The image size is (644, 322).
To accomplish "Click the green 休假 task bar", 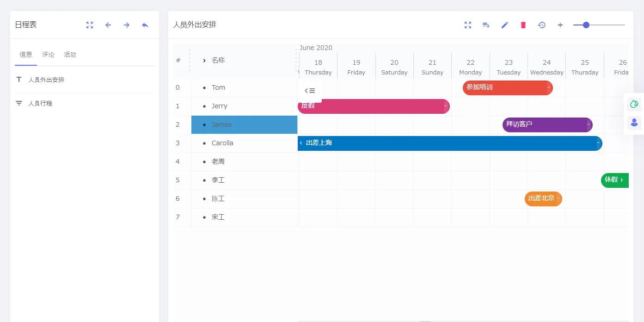I will coord(615,180).
